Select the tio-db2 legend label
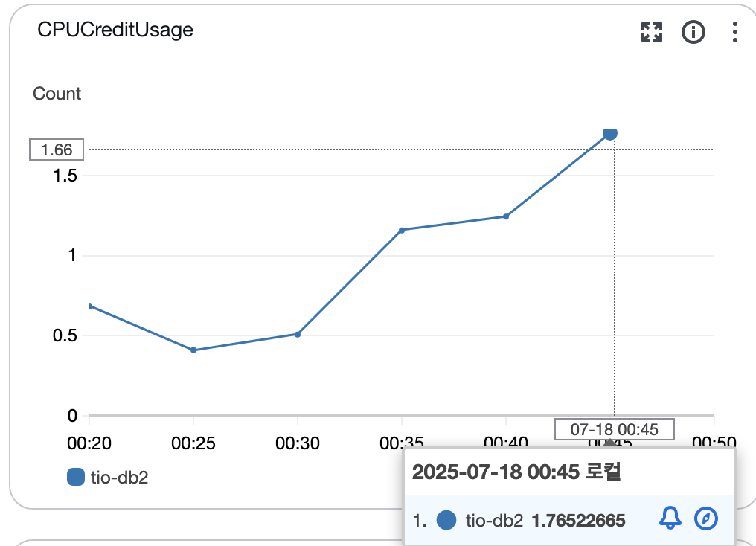 pos(119,478)
